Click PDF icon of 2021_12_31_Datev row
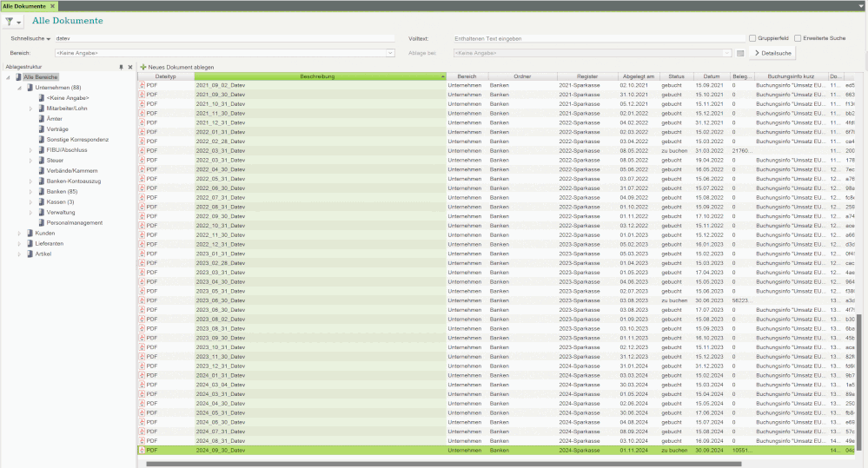868x468 pixels. point(142,122)
